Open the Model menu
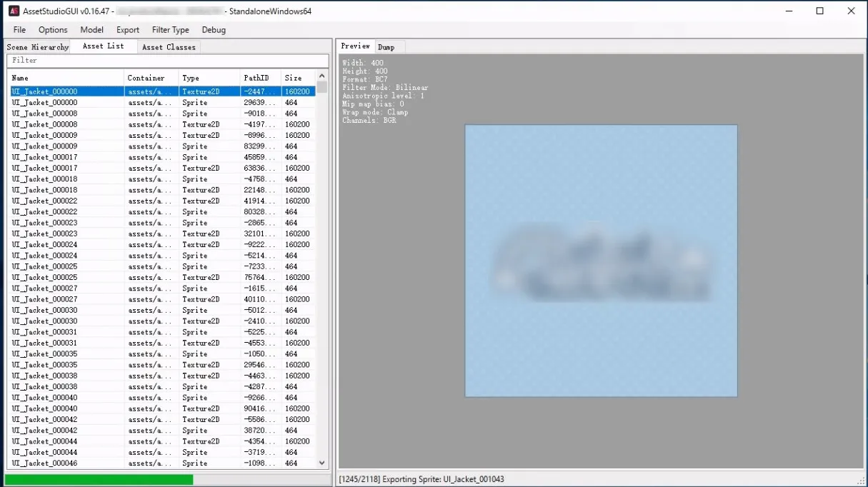The height and width of the screenshot is (487, 868). (91, 30)
